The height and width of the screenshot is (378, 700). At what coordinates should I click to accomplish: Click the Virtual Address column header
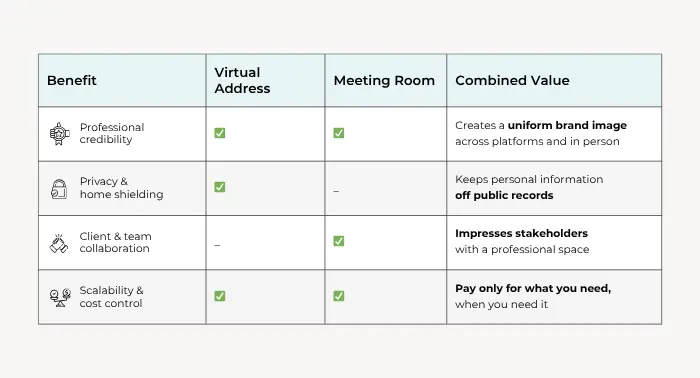click(x=242, y=80)
